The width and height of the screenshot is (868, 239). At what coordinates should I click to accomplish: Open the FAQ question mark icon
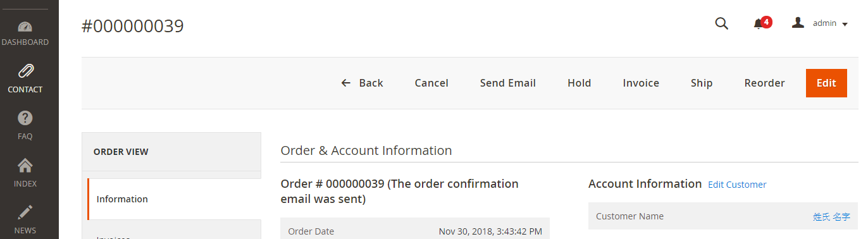pyautogui.click(x=25, y=118)
